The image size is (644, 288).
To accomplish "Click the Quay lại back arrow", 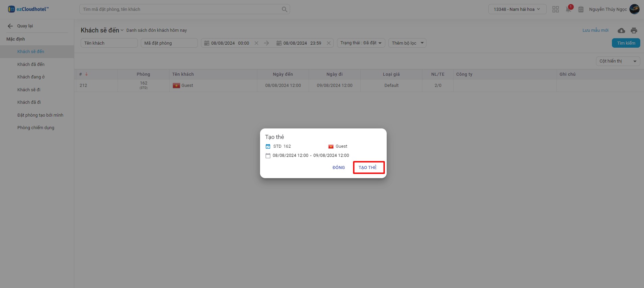I will tap(10, 26).
